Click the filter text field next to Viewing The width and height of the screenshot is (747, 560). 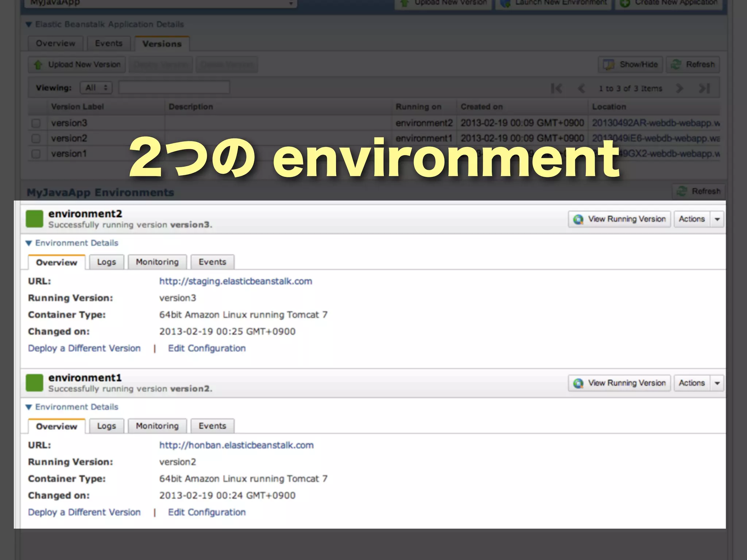pyautogui.click(x=174, y=87)
